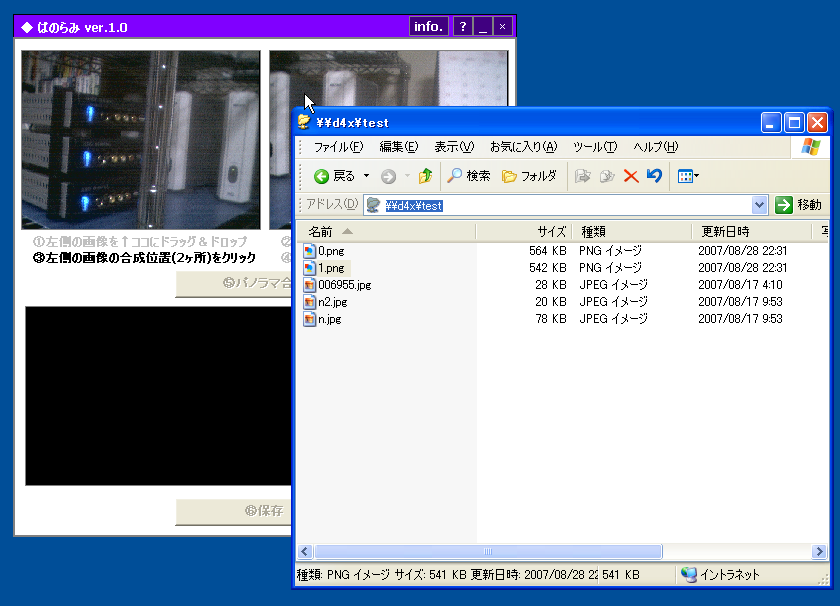Image resolution: width=840 pixels, height=606 pixels.
Task: Click the Forward arrow icon in Explorer
Action: coord(388,176)
